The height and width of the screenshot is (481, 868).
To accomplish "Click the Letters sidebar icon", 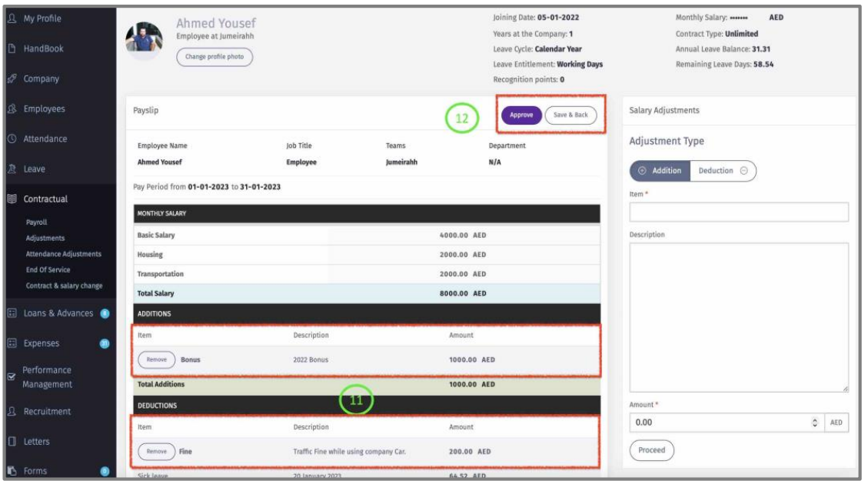I will [x=12, y=441].
